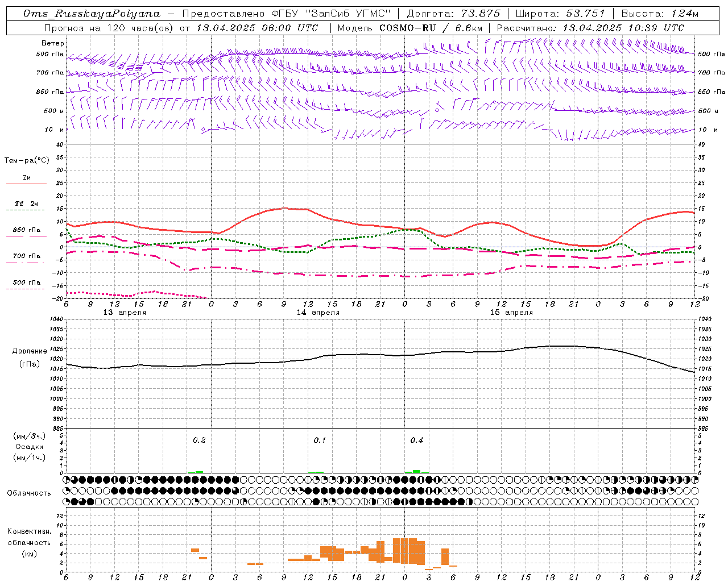Click the '15 апреля' date label
This screenshot has width=728, height=582.
(x=511, y=313)
